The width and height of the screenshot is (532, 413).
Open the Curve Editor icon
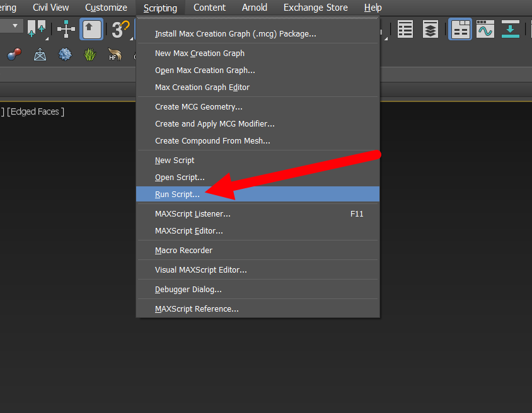pyautogui.click(x=485, y=29)
